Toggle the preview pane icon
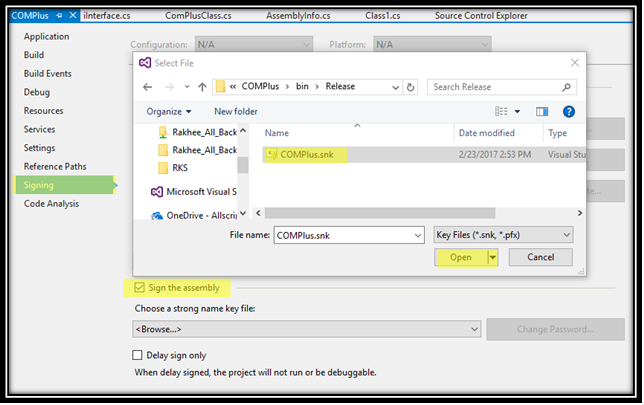 (x=542, y=112)
